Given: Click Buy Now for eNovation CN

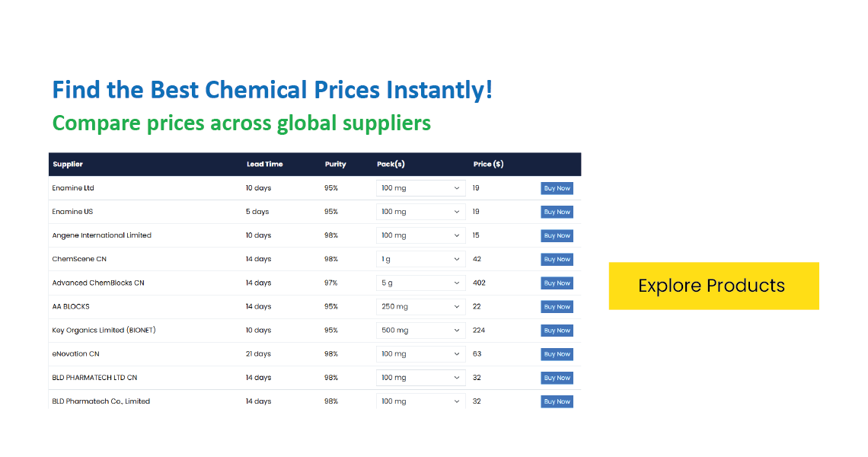Looking at the screenshot, I should tap(557, 354).
